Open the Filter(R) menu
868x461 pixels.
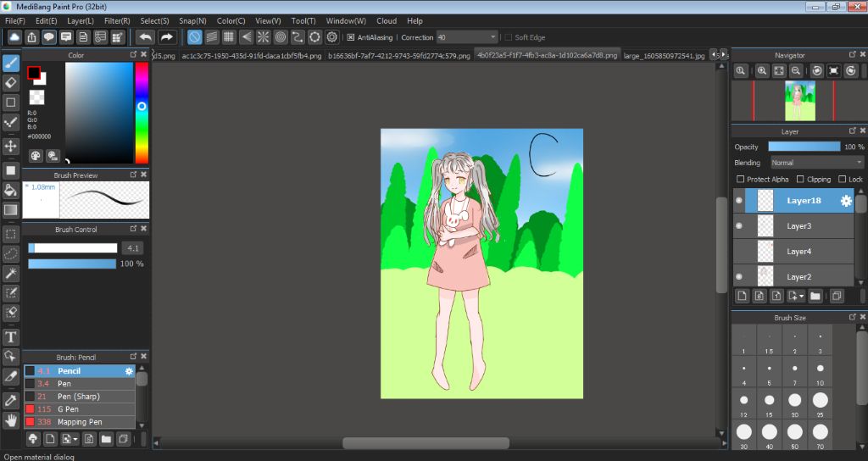pos(117,20)
